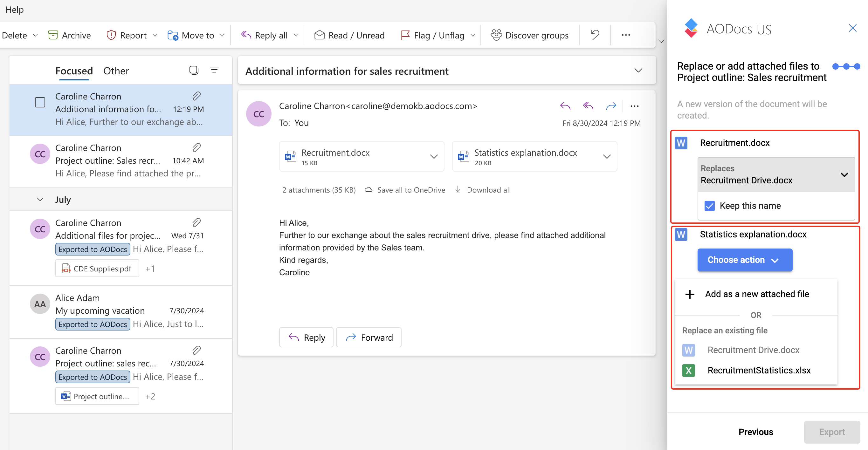The width and height of the screenshot is (868, 450).
Task: Tick the checkbox on the Additional information email
Action: point(40,102)
